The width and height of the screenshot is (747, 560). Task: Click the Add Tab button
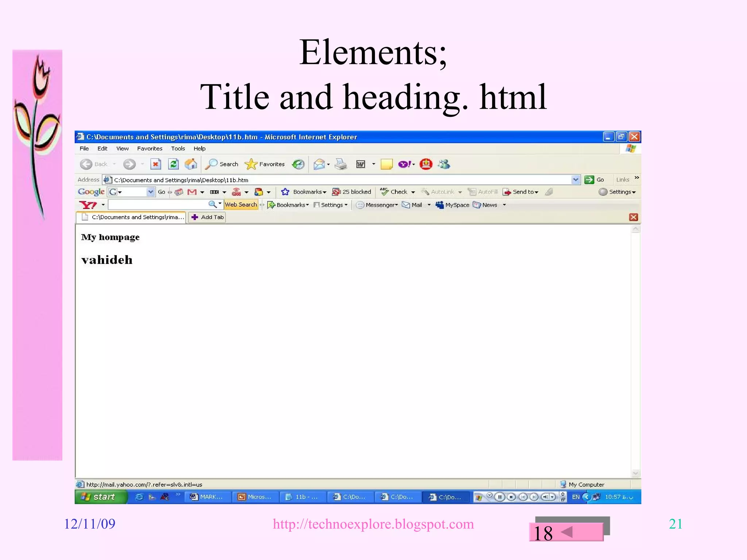coord(207,217)
